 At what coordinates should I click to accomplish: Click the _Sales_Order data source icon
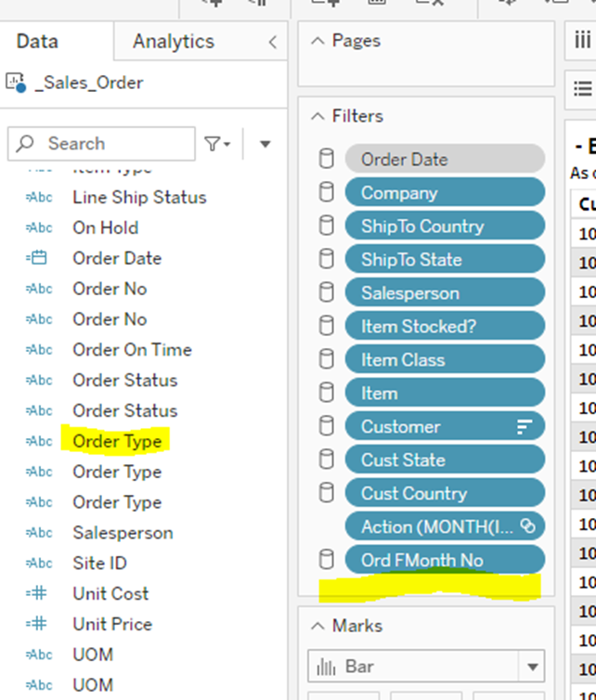pyautogui.click(x=16, y=83)
